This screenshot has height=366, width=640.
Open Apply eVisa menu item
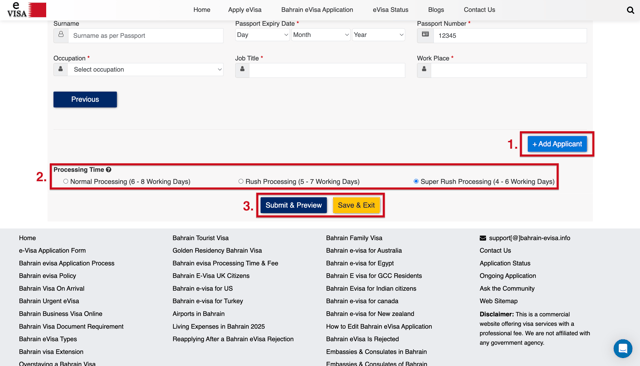244,9
